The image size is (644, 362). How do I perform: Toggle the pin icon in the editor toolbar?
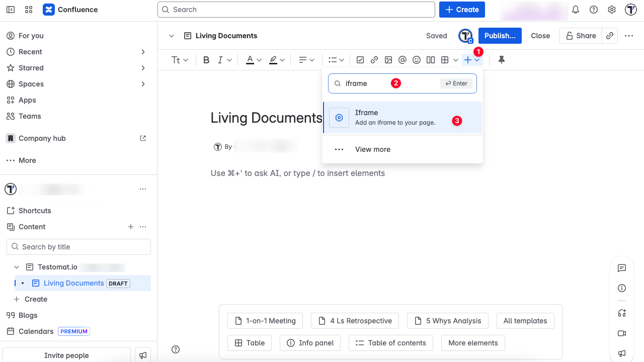click(502, 60)
